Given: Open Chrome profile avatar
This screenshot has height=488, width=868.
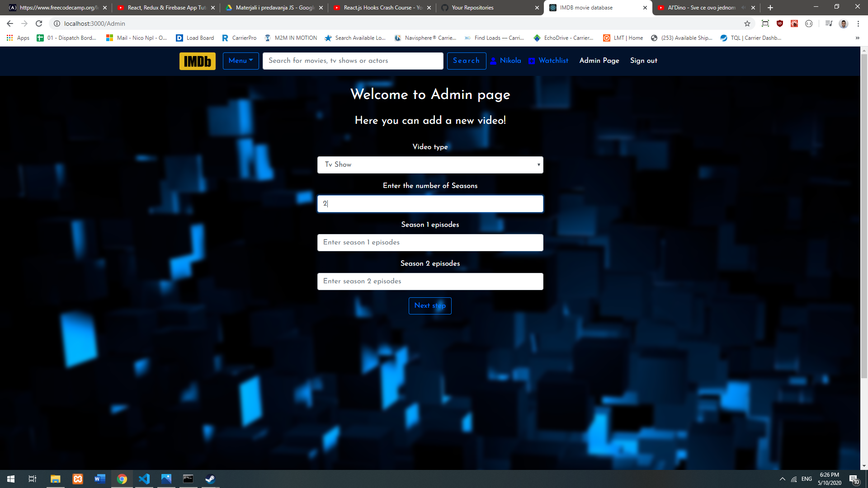Looking at the screenshot, I should pyautogui.click(x=843, y=23).
